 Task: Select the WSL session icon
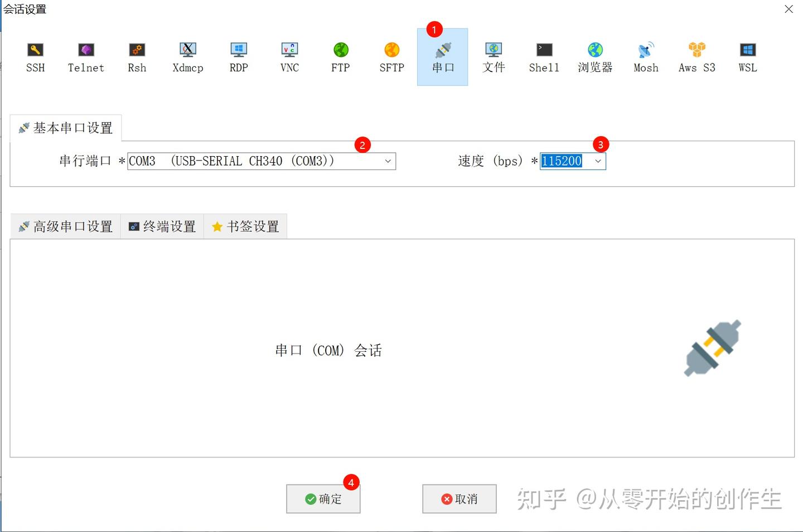(746, 56)
